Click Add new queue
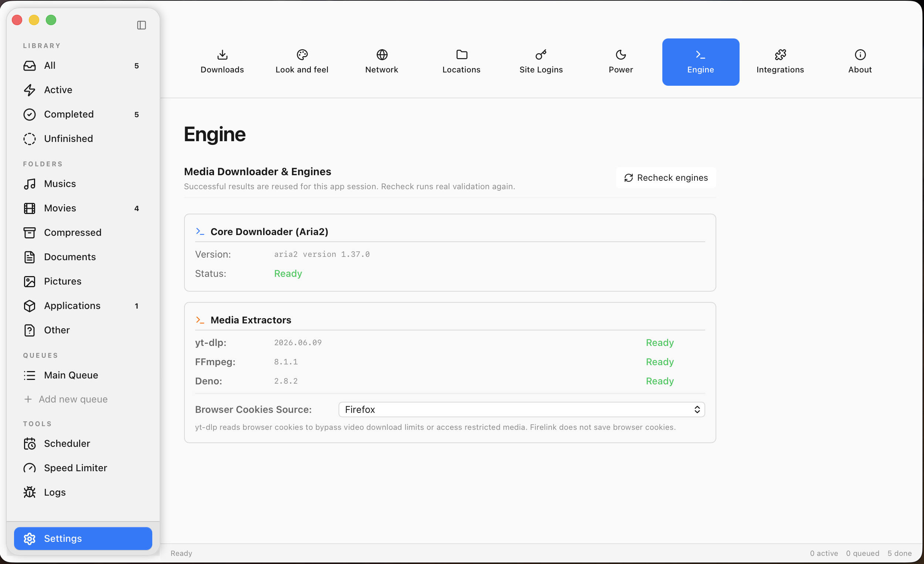924x564 pixels. point(66,399)
